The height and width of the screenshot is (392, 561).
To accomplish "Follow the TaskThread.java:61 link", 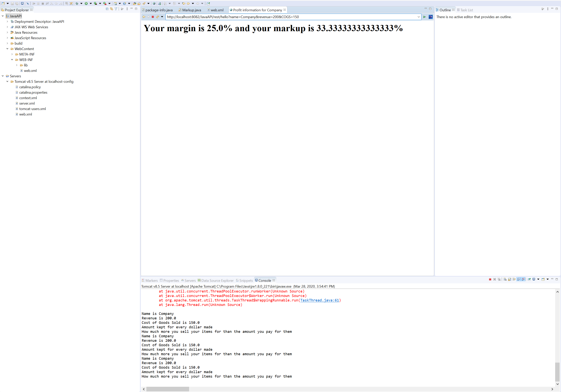I will pos(319,300).
